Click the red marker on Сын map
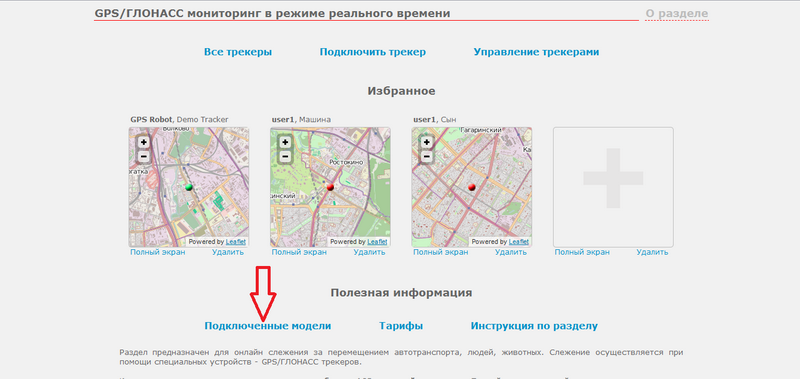The image size is (800, 379). [471, 187]
